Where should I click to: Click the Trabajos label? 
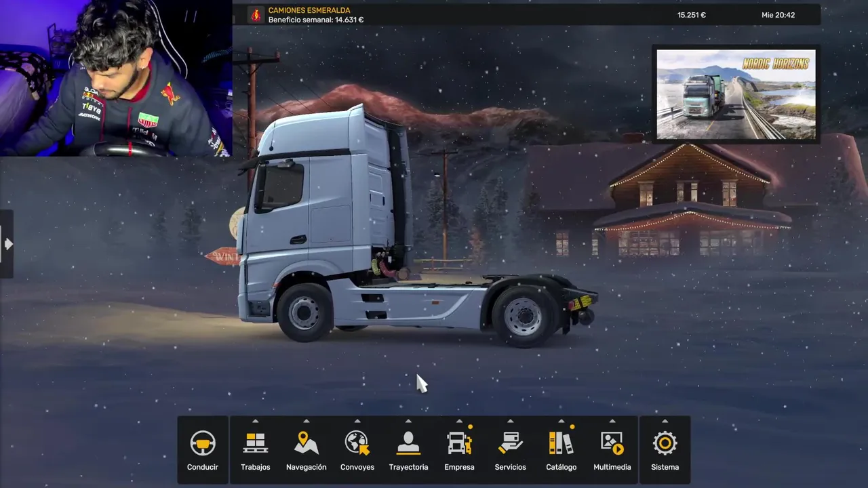tap(256, 467)
